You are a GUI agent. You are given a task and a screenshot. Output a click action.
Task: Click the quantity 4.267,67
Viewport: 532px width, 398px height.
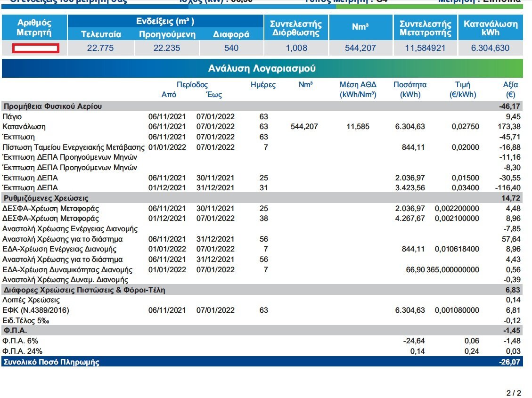(x=410, y=219)
